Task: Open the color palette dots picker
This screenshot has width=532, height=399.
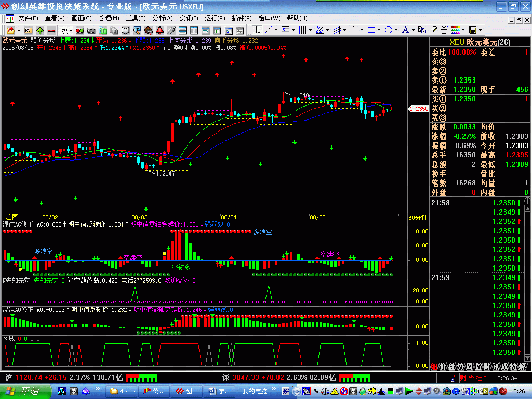Action: 455,30
